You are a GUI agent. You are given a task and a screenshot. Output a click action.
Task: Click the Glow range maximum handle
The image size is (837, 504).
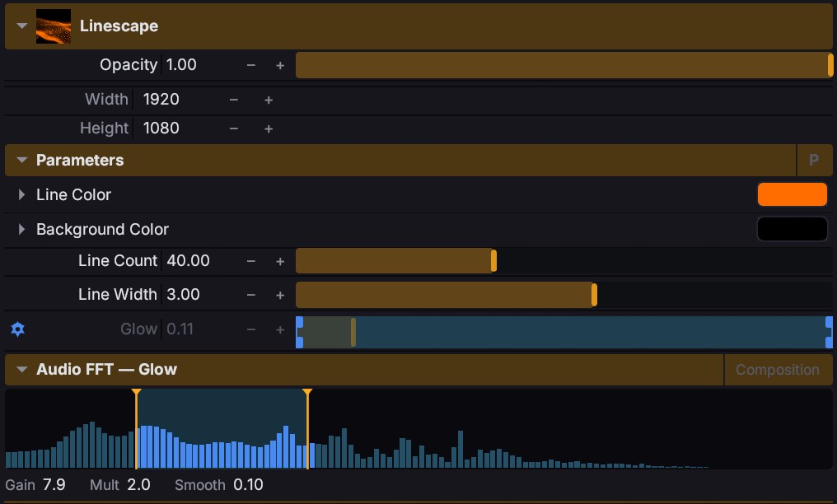coord(829,332)
